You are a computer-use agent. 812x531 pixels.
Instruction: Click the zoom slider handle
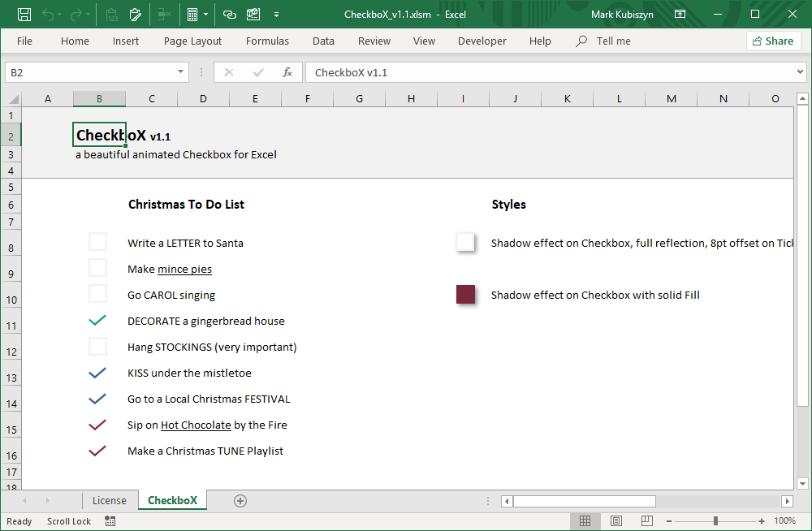click(715, 520)
